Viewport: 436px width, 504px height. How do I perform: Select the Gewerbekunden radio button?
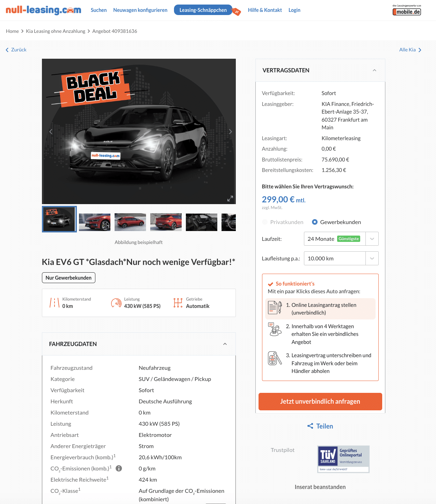point(315,222)
